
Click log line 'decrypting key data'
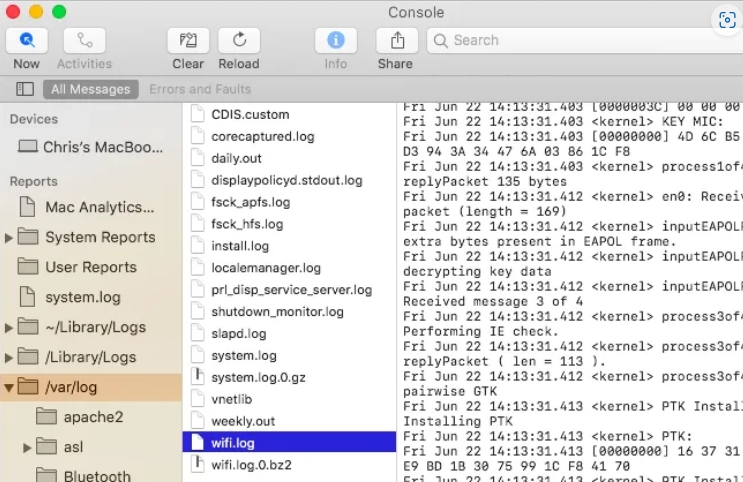[x=477, y=272]
